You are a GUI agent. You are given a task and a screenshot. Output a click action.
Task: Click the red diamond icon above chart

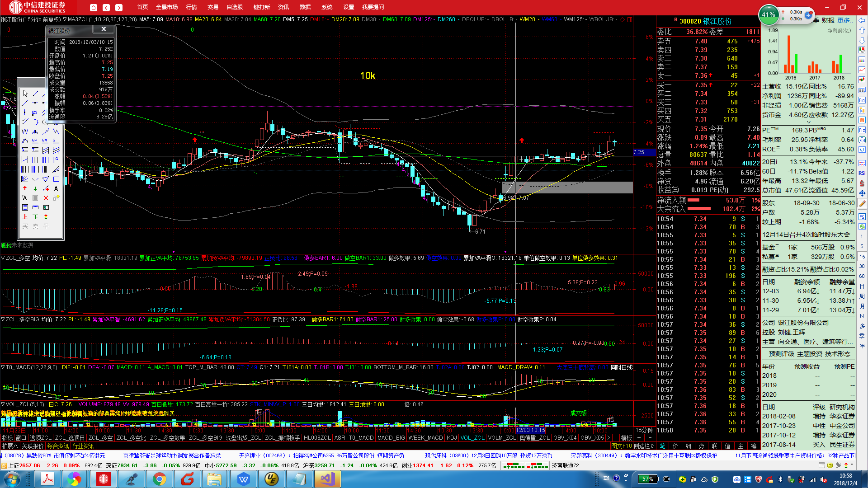[623, 19]
